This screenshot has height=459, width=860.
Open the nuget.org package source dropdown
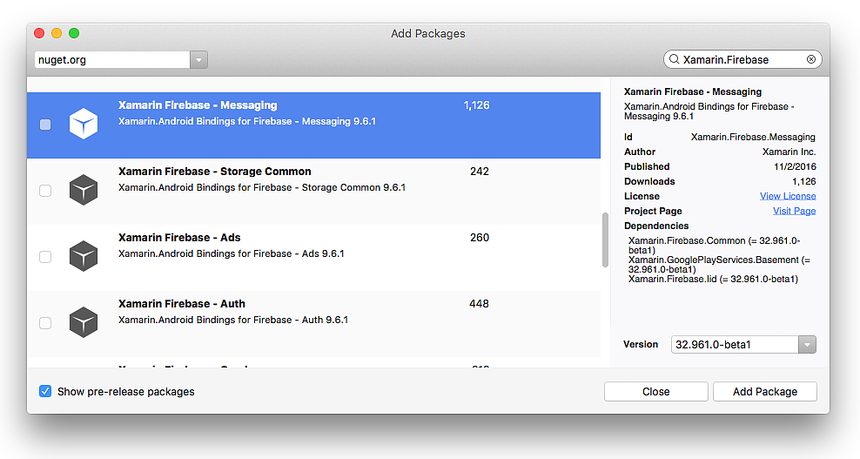coord(199,60)
